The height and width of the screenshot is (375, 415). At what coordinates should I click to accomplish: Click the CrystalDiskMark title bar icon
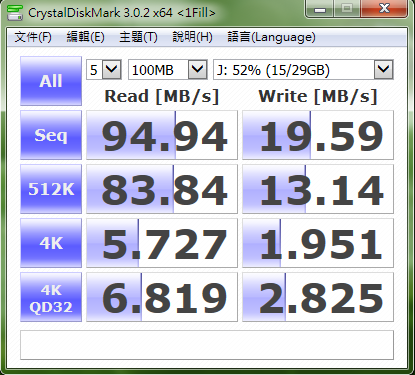(15, 12)
